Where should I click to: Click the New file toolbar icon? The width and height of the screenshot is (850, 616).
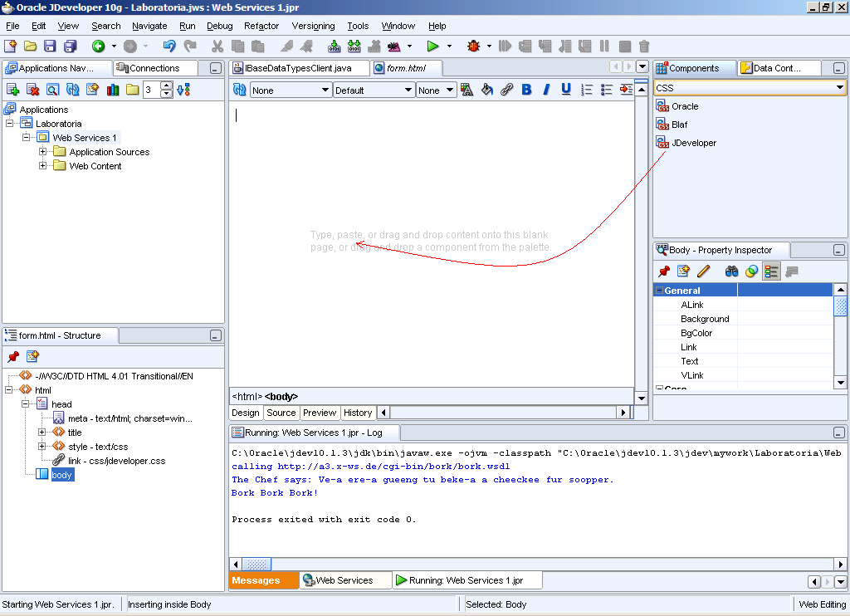click(10, 46)
